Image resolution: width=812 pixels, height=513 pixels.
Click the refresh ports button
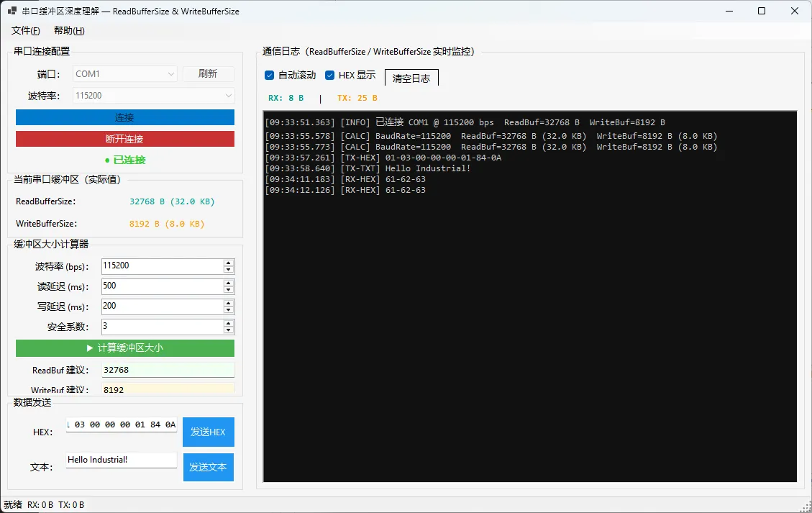tap(208, 74)
